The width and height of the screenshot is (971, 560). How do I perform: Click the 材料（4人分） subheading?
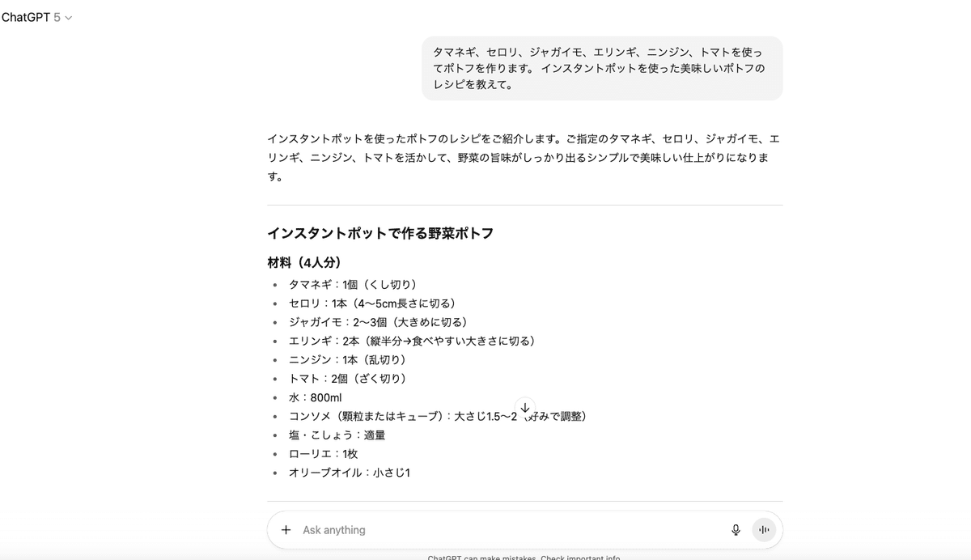coord(304,263)
